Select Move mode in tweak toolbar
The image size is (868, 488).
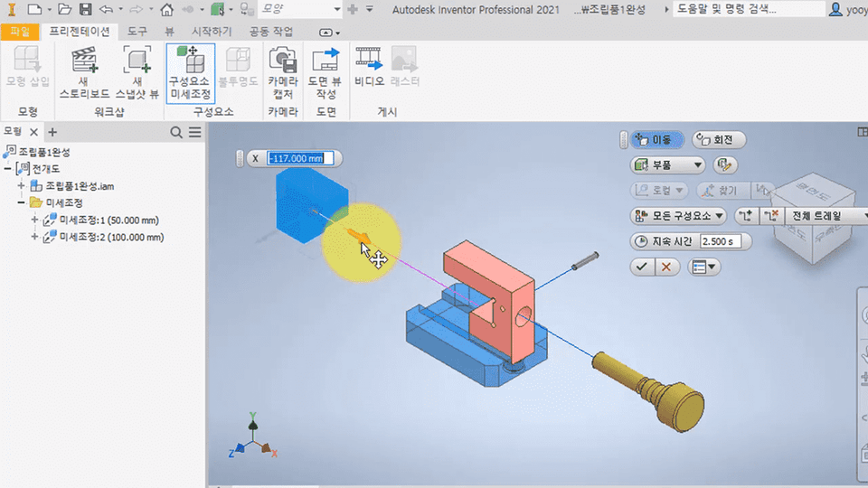coord(657,139)
